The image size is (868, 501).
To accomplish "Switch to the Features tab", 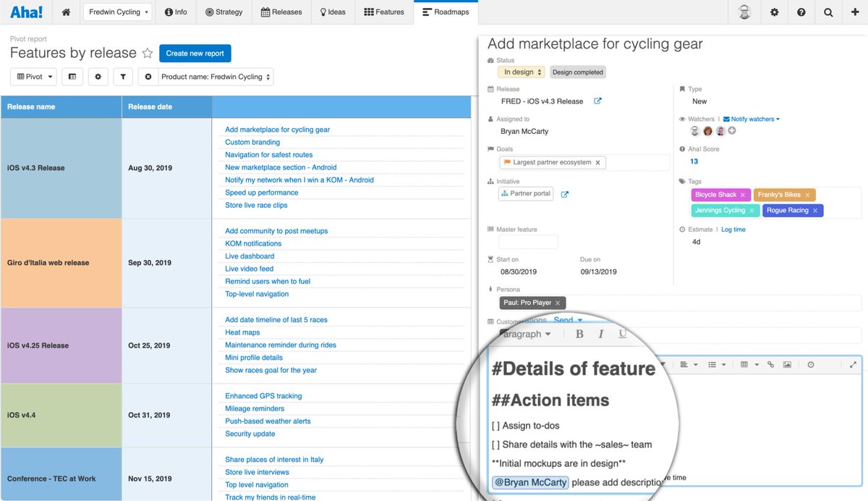I will click(384, 12).
